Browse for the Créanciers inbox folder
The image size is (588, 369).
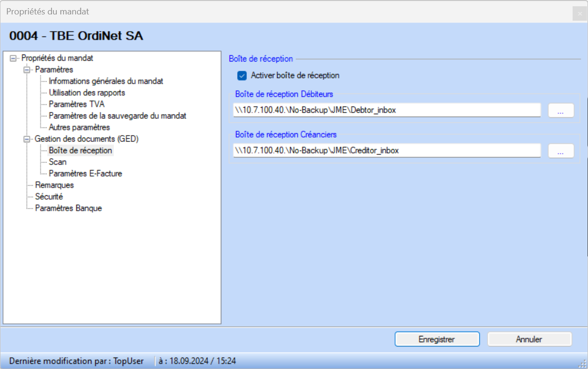coord(561,151)
